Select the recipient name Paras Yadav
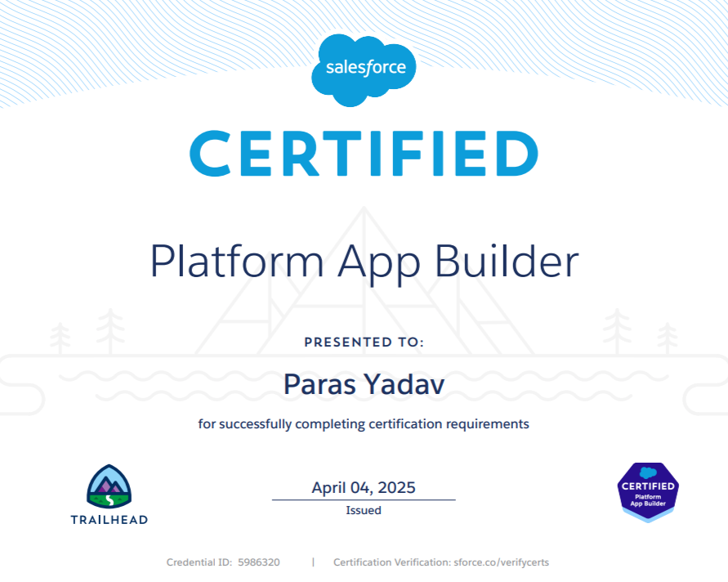Viewport: 728px width, 582px height. [x=364, y=384]
